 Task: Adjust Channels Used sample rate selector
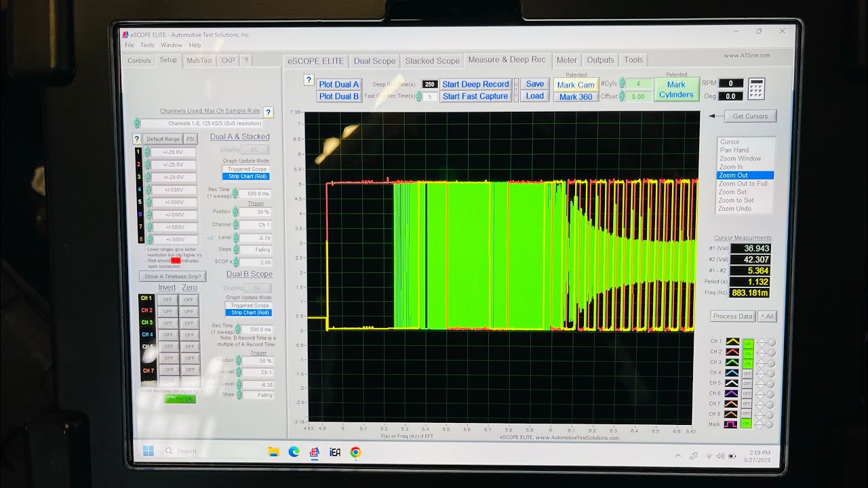click(x=137, y=123)
